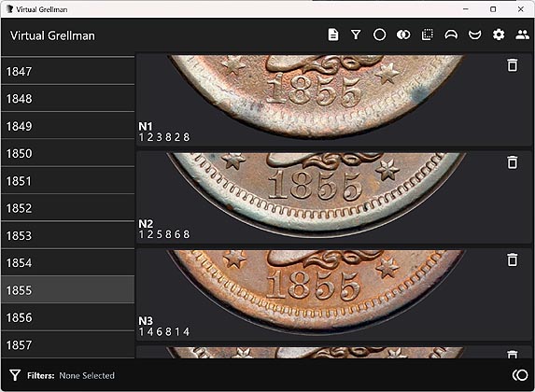This screenshot has height=392, width=535.
Task: Maximize the Virtual Grellman window
Action: tap(493, 9)
